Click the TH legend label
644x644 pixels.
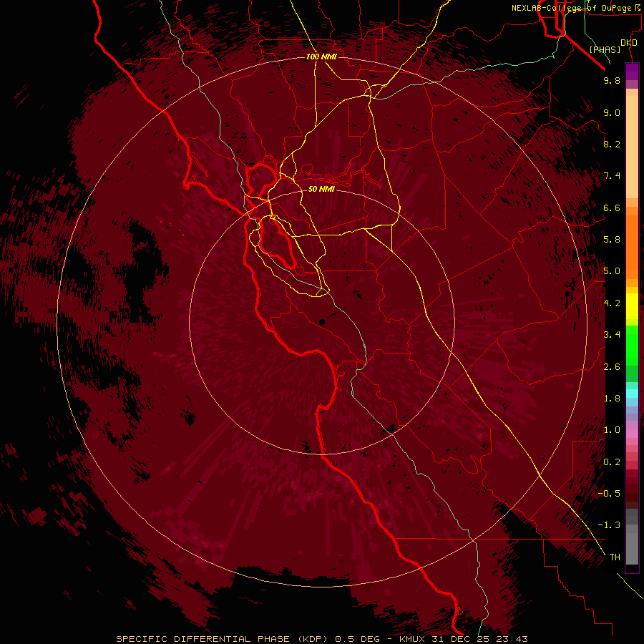click(615, 557)
